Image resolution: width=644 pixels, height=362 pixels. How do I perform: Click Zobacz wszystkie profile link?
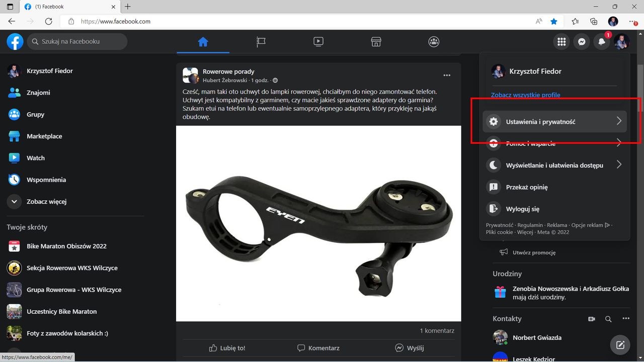(x=526, y=95)
